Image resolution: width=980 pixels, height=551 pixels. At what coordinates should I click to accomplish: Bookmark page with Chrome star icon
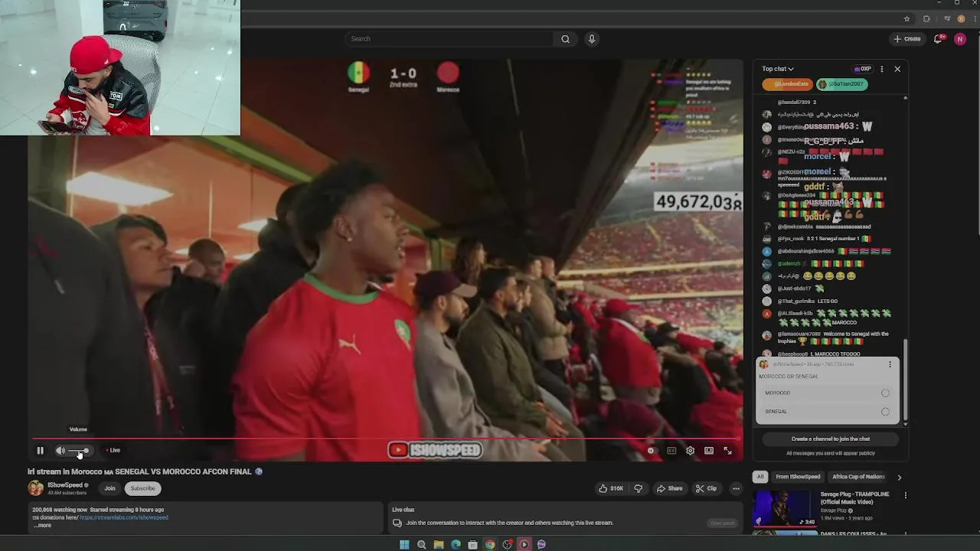(x=906, y=18)
